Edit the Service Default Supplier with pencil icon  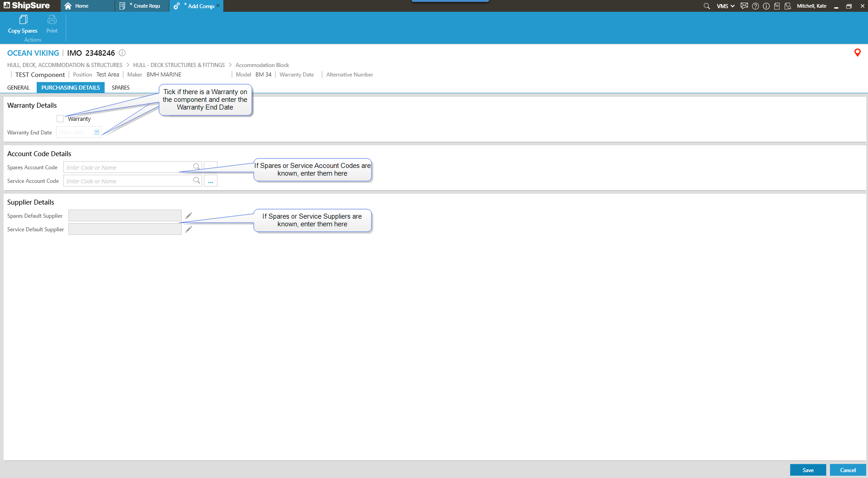[x=189, y=229]
